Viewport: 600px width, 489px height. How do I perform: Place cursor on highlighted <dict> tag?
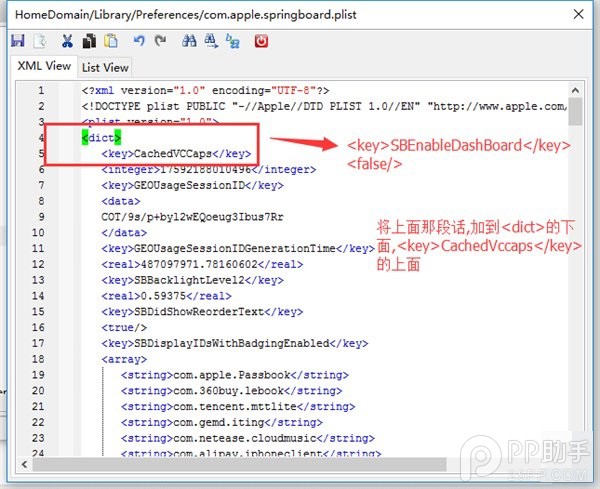[x=101, y=138]
